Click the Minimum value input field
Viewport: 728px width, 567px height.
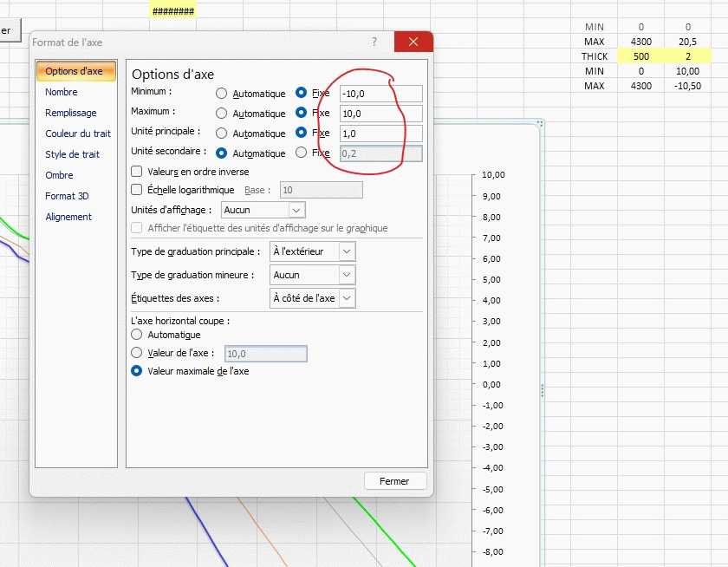coord(380,94)
